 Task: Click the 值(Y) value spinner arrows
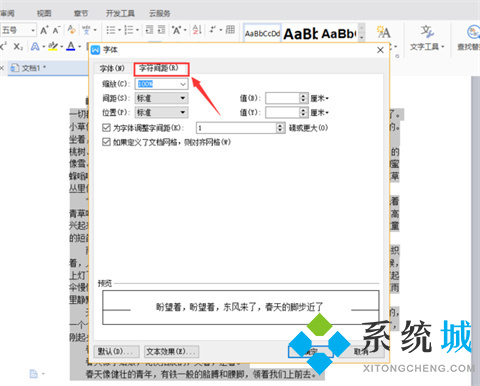point(303,112)
